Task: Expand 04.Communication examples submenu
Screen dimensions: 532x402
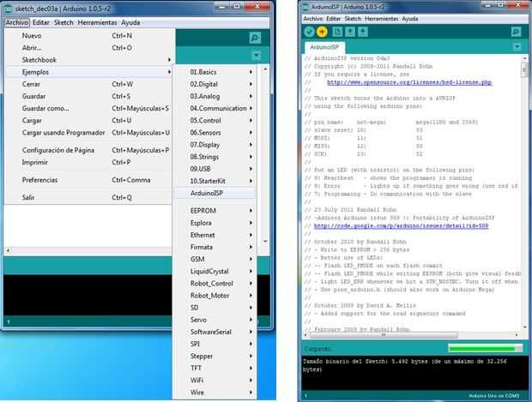Action: pyautogui.click(x=215, y=109)
